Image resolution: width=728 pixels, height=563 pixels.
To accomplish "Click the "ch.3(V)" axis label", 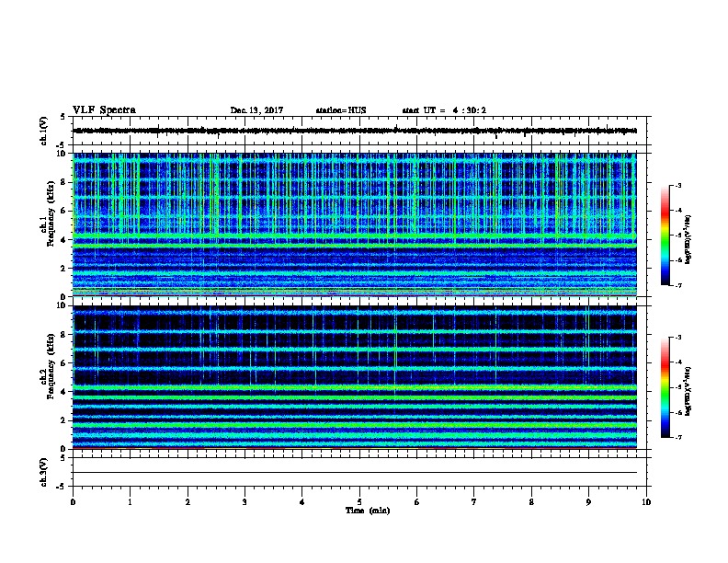I will tap(43, 473).
